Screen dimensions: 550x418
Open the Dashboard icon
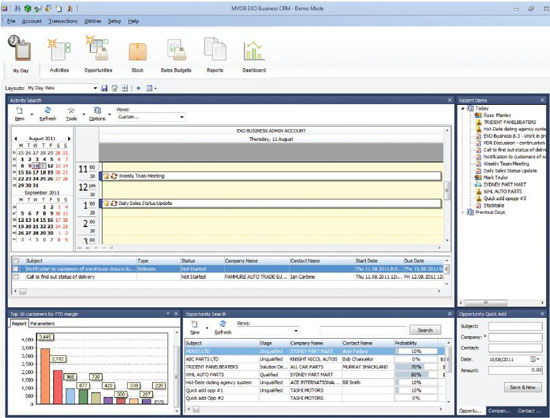click(254, 50)
